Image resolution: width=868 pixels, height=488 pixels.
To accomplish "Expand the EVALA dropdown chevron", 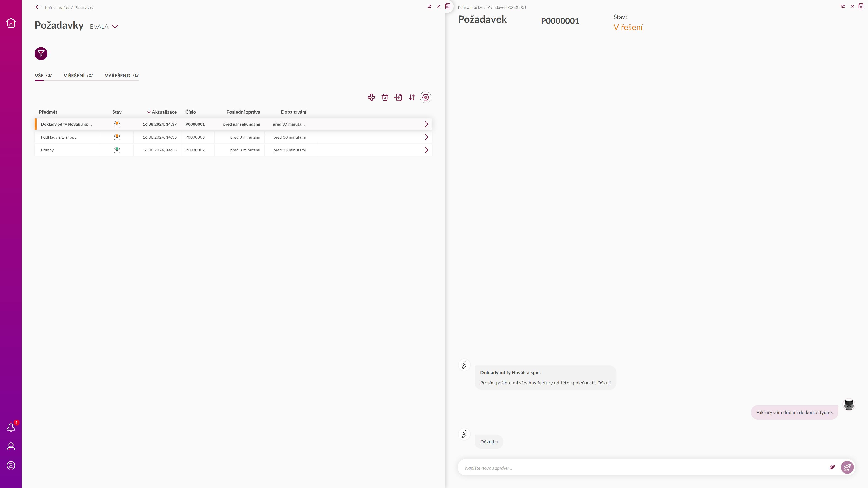I will [x=115, y=27].
